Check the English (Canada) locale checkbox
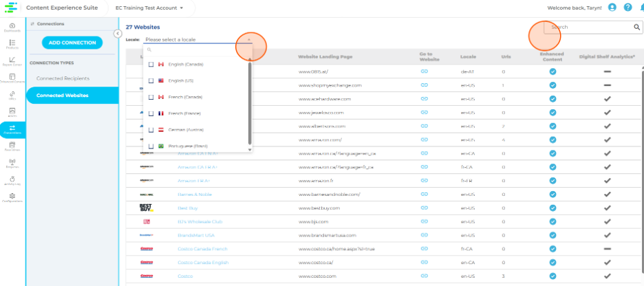Viewport: 644px width, 286px height. [151, 65]
